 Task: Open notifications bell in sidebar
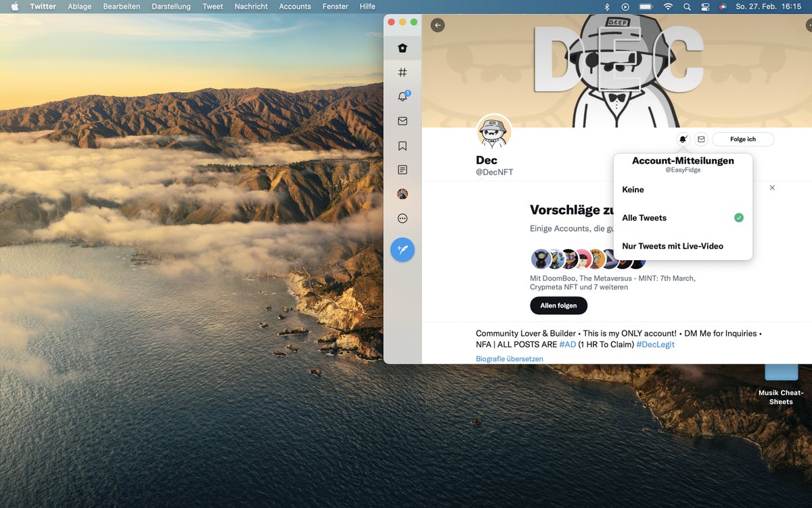click(x=403, y=97)
